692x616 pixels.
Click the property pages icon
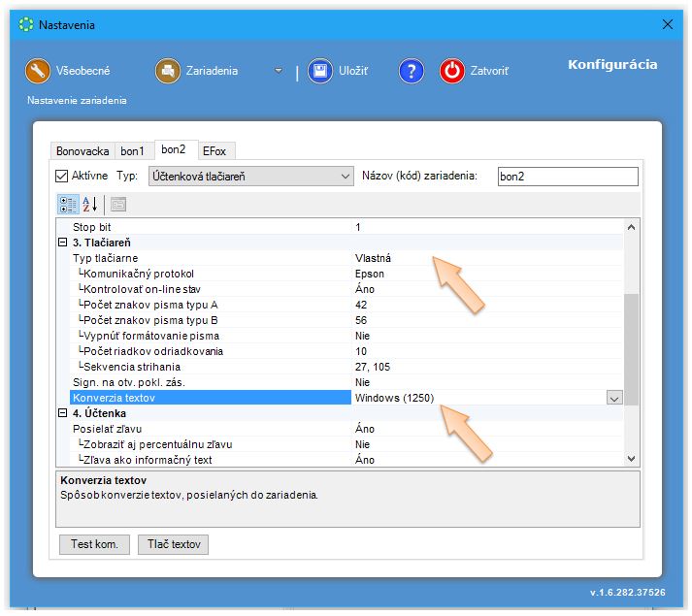coord(118,205)
